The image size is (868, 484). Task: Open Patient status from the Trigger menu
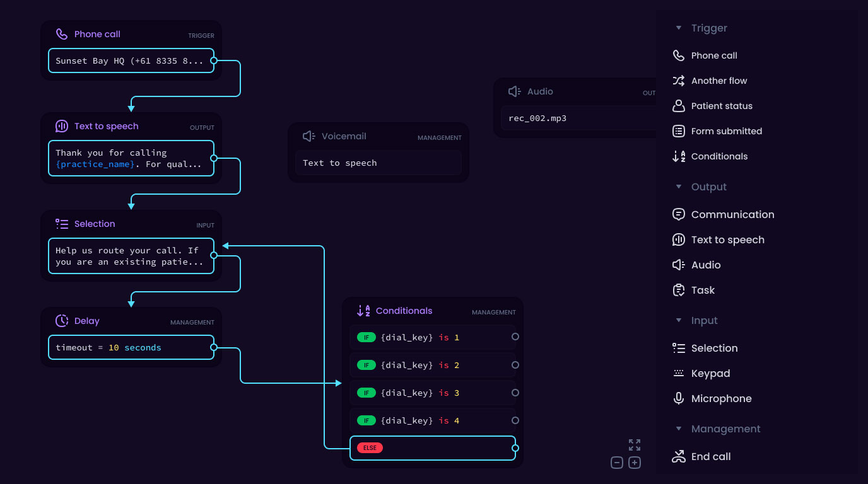(678, 106)
